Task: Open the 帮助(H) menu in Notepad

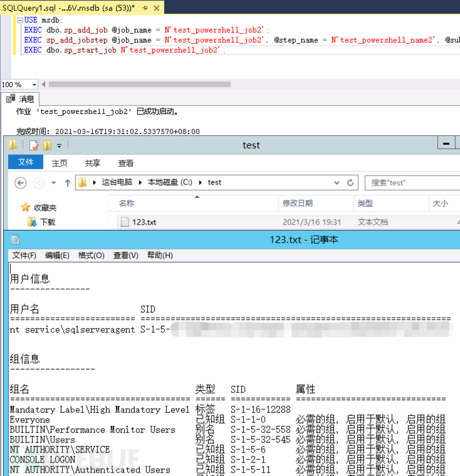Action: point(160,255)
